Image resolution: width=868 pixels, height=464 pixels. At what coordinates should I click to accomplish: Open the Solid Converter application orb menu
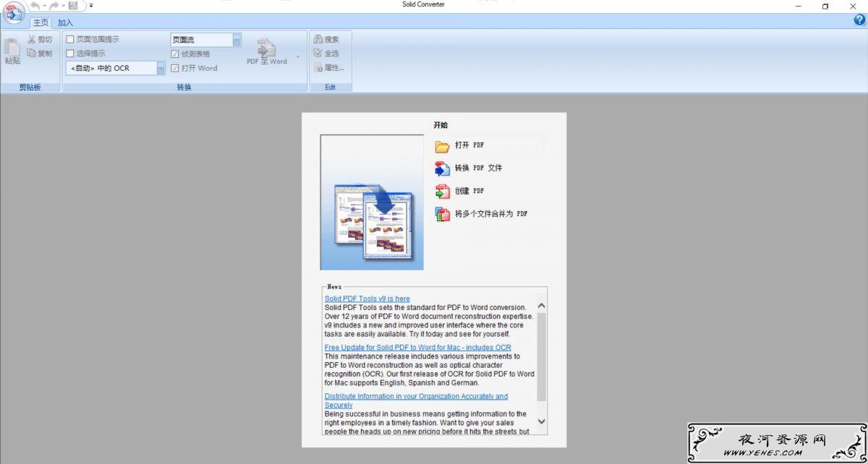click(x=14, y=14)
